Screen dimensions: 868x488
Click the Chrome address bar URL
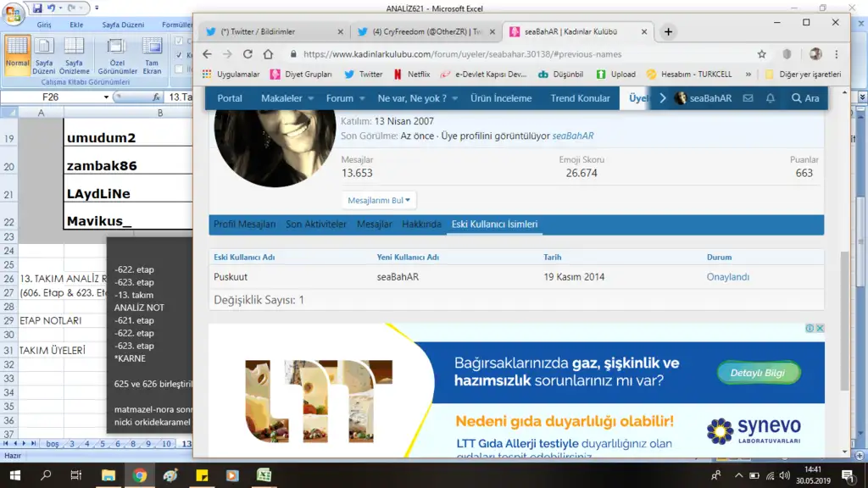[462, 54]
